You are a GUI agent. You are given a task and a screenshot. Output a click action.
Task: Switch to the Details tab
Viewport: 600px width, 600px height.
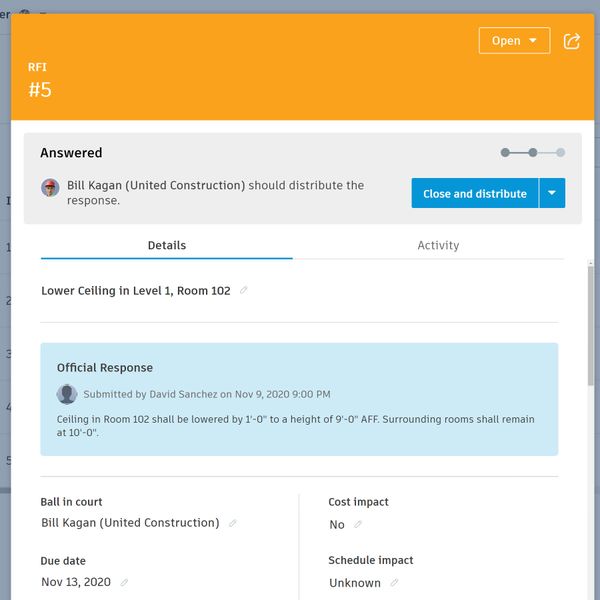click(x=166, y=245)
